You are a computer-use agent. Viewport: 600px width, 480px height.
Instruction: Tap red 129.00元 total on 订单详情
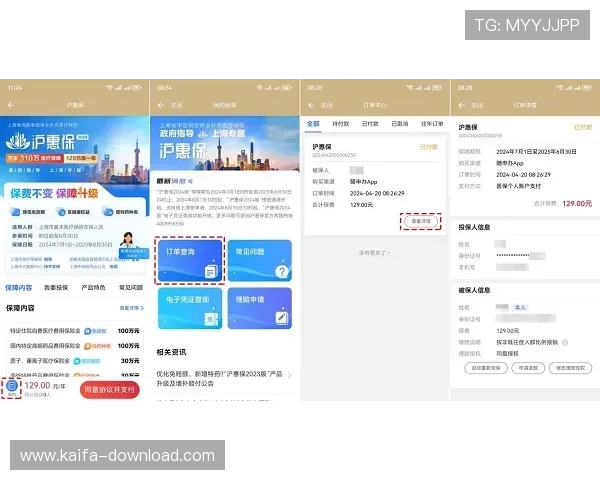tap(577, 204)
